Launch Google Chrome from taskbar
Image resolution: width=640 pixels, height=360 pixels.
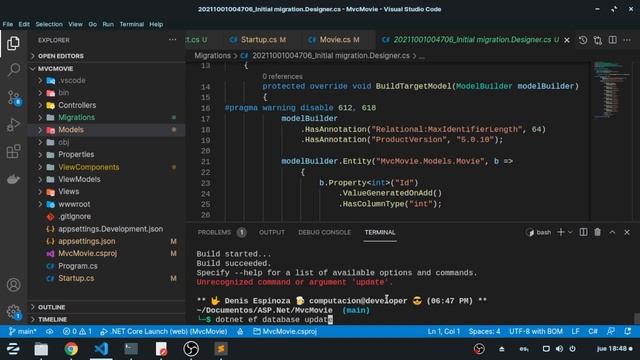point(71,349)
